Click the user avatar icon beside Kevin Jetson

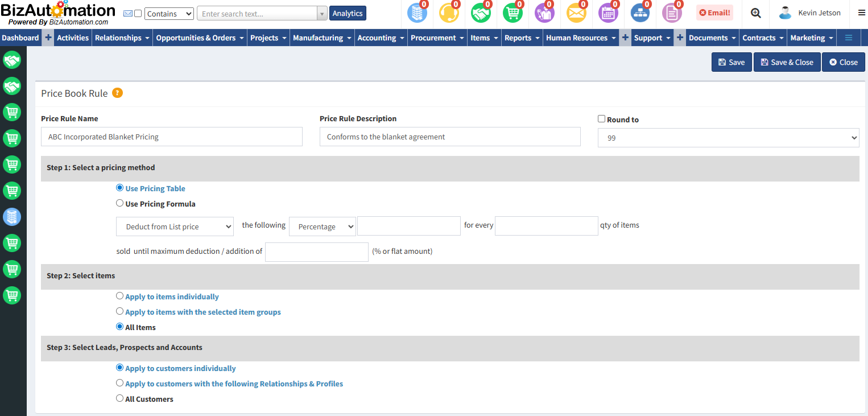786,13
